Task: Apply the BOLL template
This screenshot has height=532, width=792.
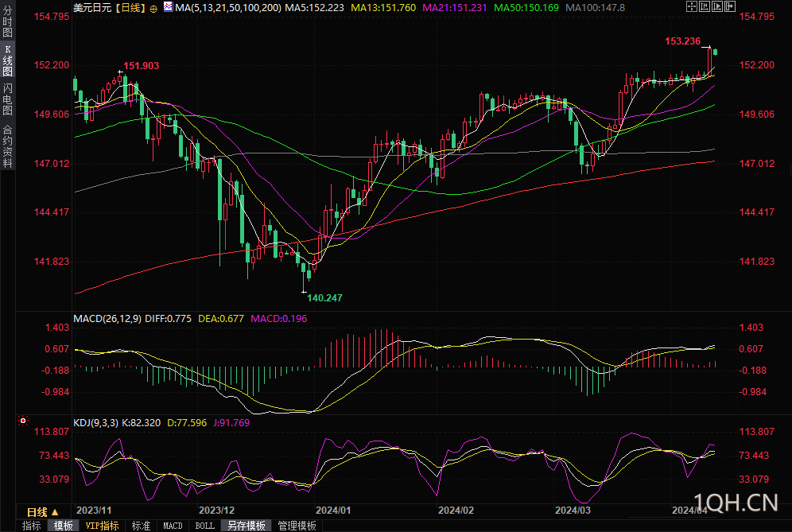Action: [204, 526]
